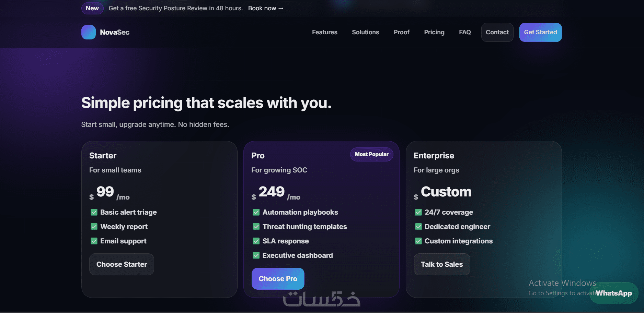Go to the Solutions nav item
Image resolution: width=644 pixels, height=313 pixels.
tap(365, 32)
